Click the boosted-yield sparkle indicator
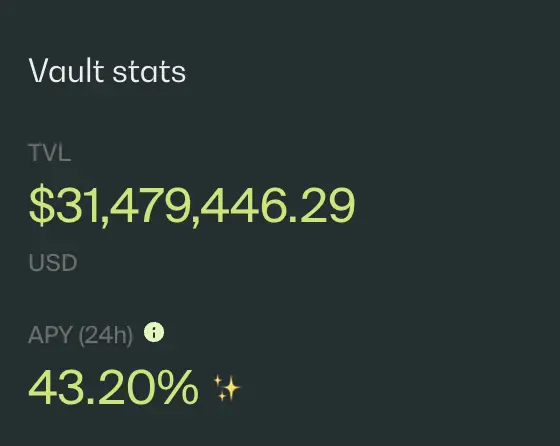 pyautogui.click(x=227, y=388)
